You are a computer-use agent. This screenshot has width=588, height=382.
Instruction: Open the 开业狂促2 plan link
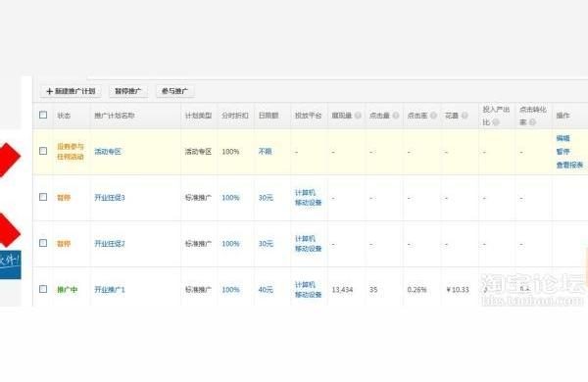tap(110, 244)
